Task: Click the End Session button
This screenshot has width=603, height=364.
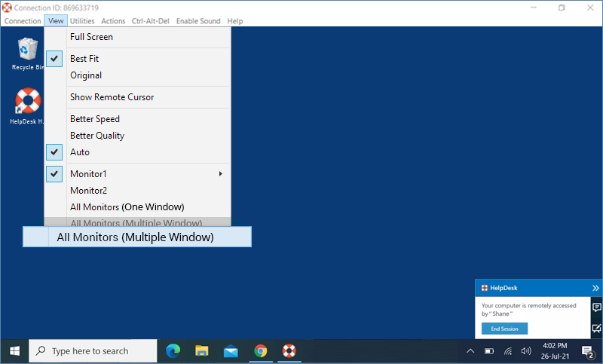Action: [505, 329]
